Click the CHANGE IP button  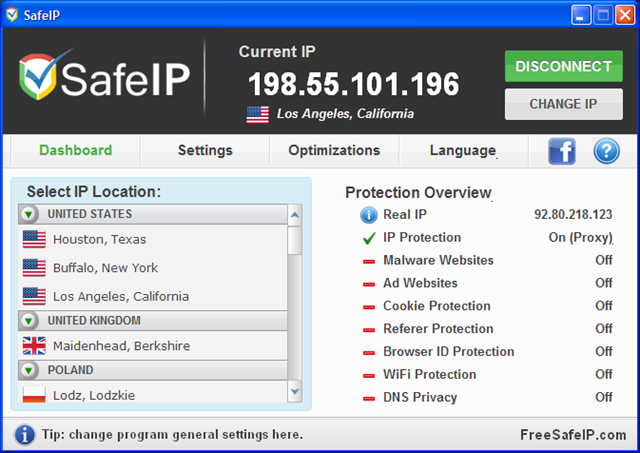coord(564,104)
